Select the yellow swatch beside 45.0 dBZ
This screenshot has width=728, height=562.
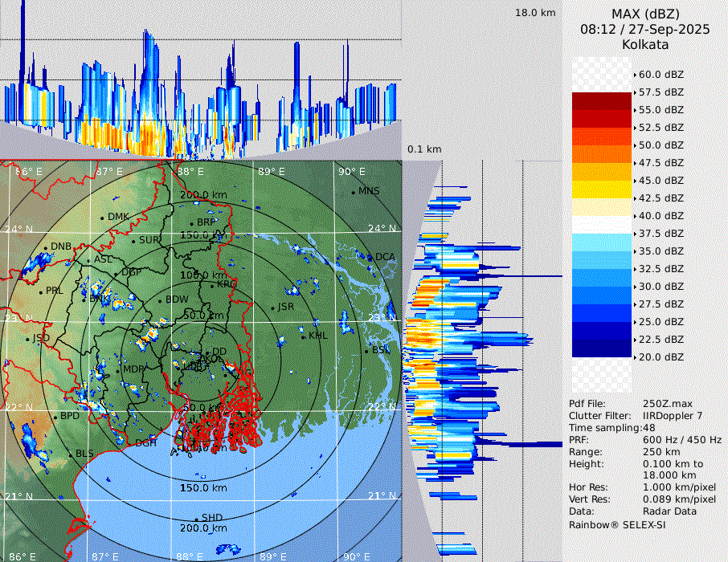click(602, 189)
